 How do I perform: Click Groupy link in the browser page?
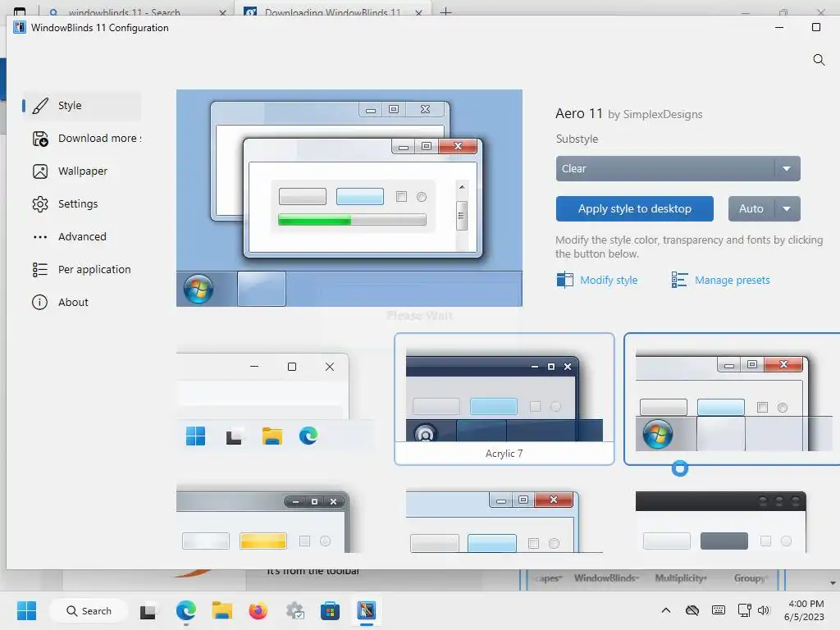tap(751, 578)
